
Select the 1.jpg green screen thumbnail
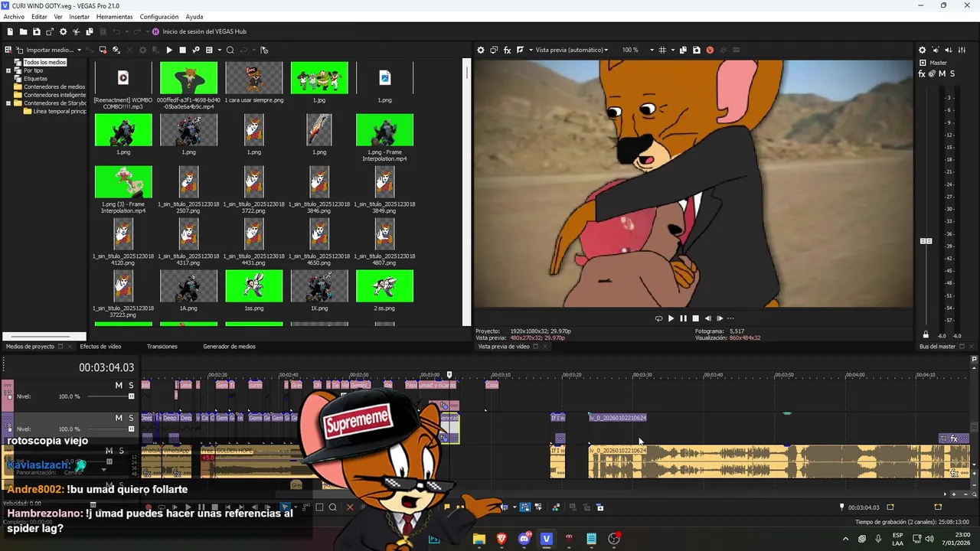(x=319, y=77)
